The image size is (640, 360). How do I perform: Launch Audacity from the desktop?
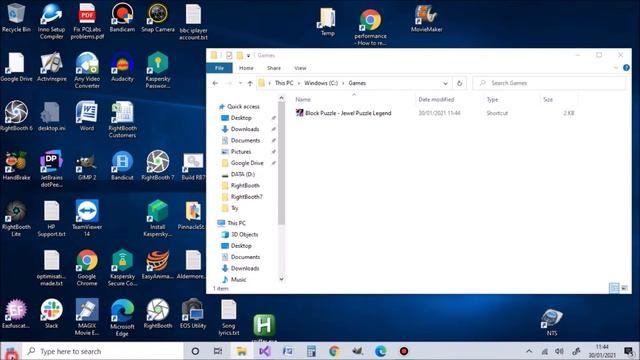pyautogui.click(x=122, y=67)
